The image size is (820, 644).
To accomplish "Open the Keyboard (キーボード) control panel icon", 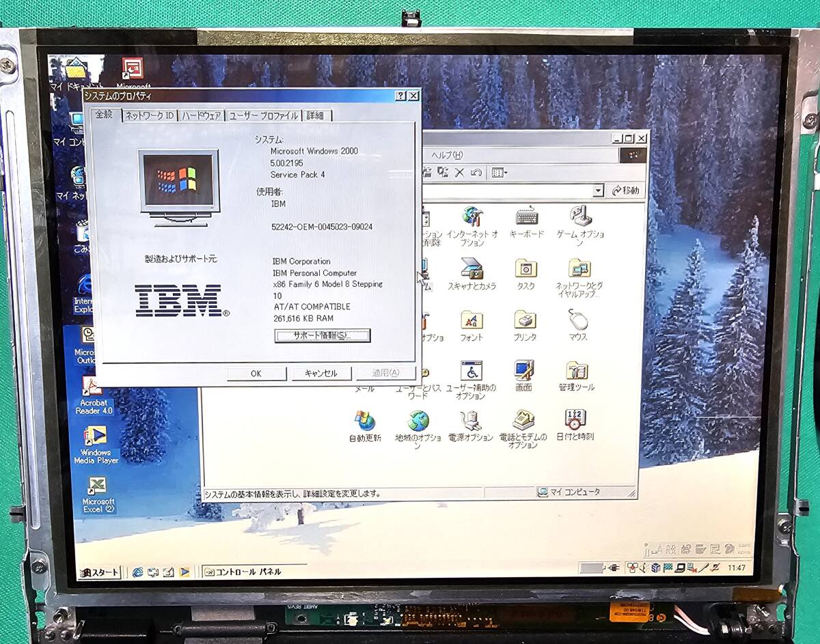I will (x=526, y=218).
